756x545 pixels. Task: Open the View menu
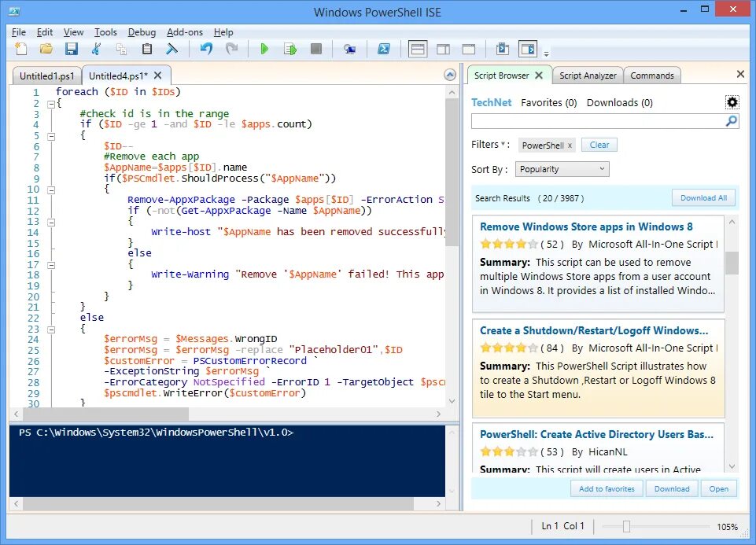point(73,32)
